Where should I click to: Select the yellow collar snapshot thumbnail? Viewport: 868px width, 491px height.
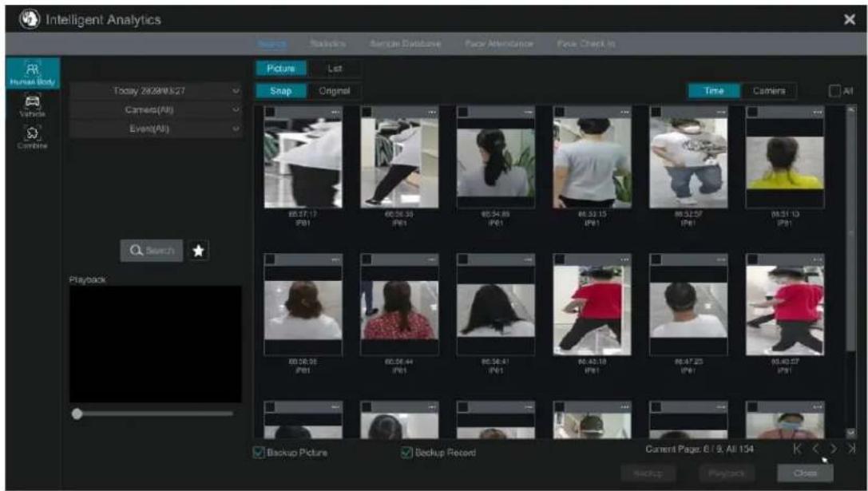click(x=785, y=163)
